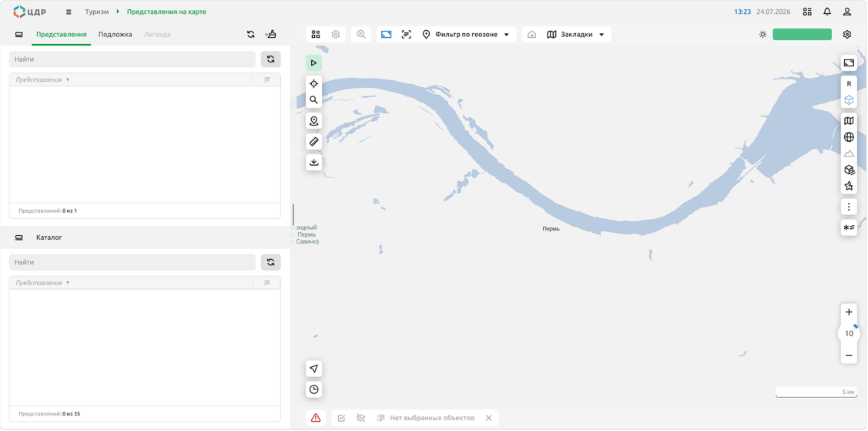Open the three-dot more menu on the map
The height and width of the screenshot is (431, 868).
(x=849, y=207)
